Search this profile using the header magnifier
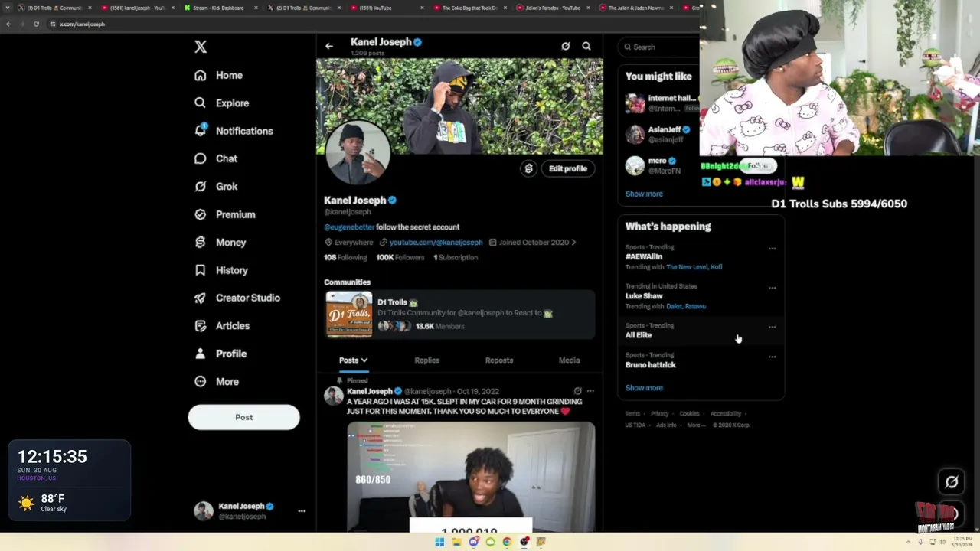 [586, 46]
